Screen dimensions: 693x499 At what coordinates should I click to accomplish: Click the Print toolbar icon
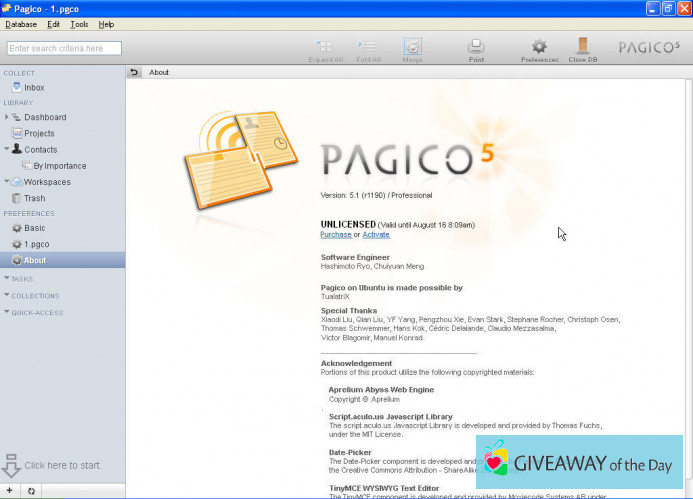point(476,47)
